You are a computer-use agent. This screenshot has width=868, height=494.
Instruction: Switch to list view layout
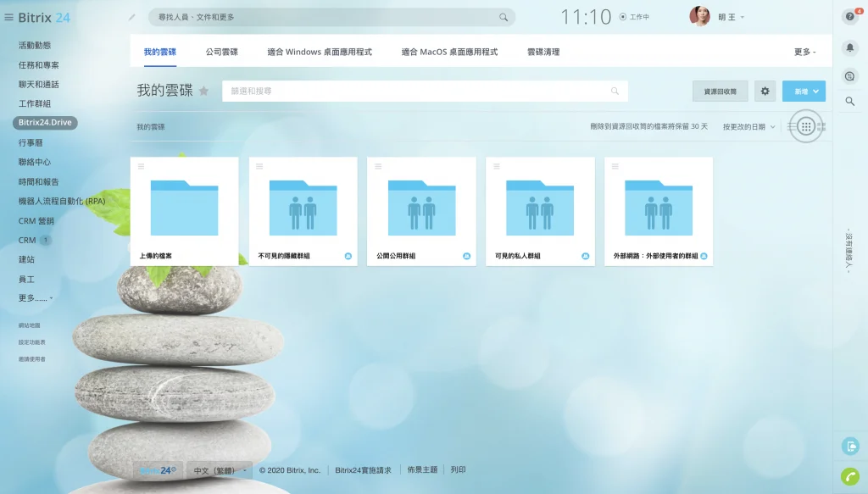pos(792,126)
